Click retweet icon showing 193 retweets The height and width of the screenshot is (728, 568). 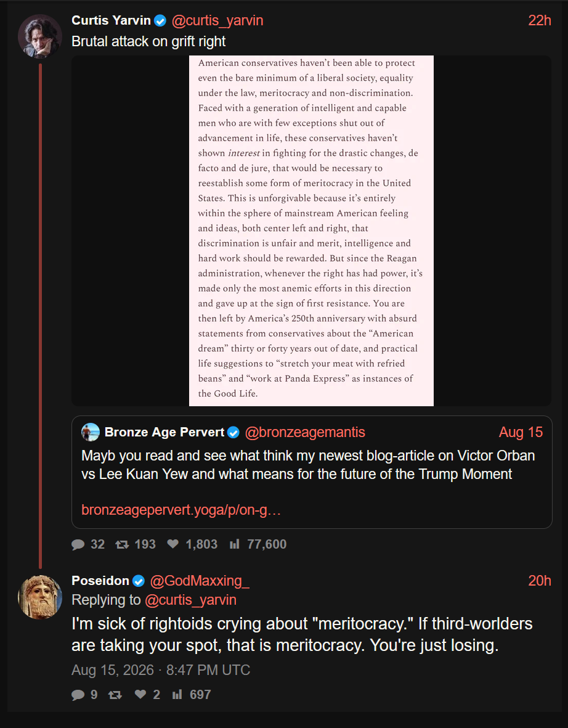pyautogui.click(x=122, y=544)
